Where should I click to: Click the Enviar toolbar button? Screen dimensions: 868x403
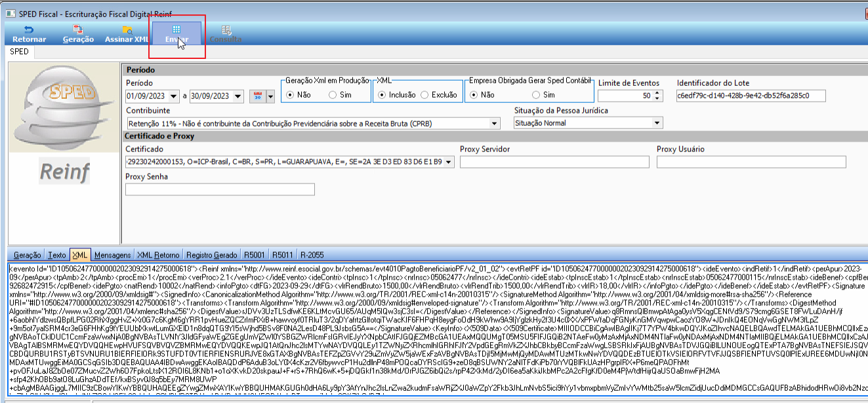click(x=176, y=34)
